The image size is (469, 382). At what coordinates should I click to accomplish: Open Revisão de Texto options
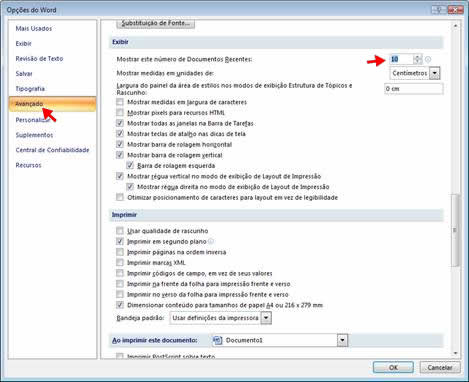pyautogui.click(x=39, y=59)
